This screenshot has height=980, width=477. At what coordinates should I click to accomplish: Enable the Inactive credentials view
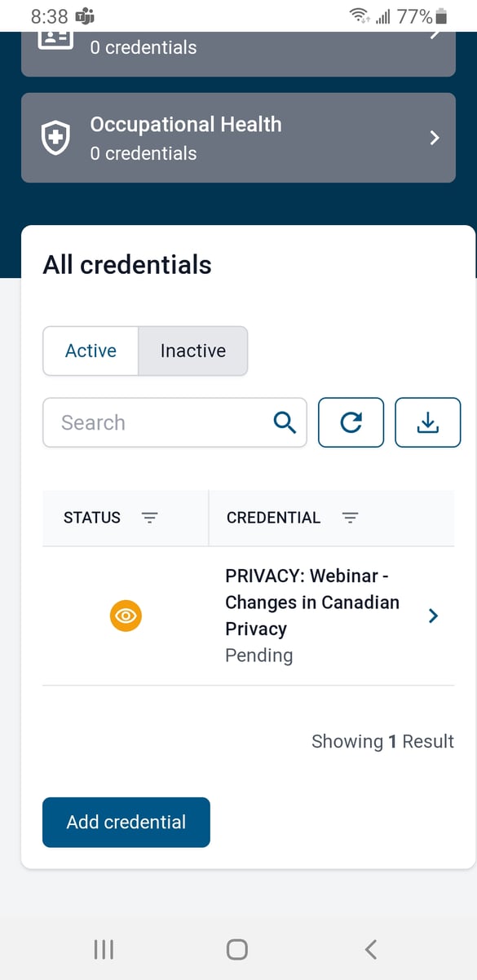pos(193,351)
